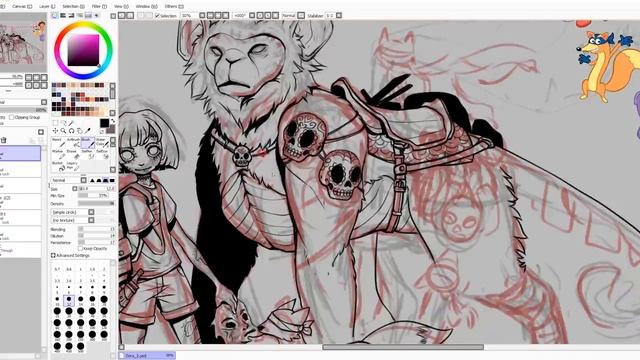Choose the third brush edge shape
The height and width of the screenshot is (360, 640).
coord(105,180)
